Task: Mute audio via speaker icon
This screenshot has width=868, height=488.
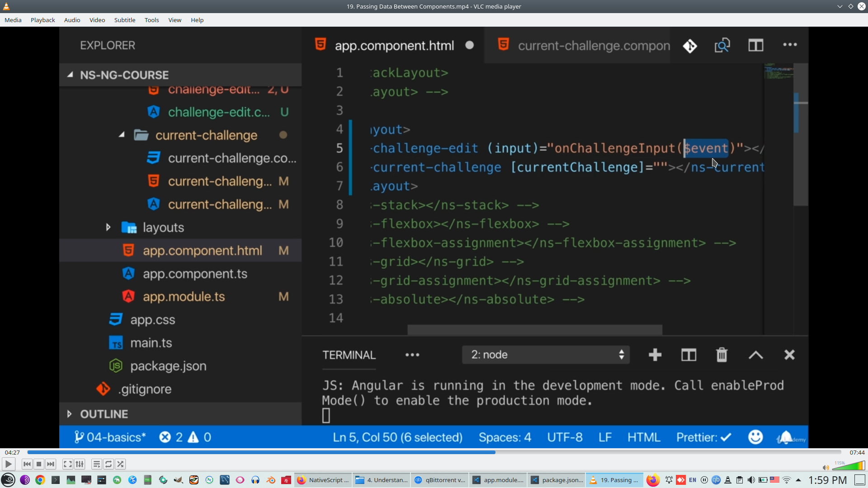Action: click(x=826, y=468)
